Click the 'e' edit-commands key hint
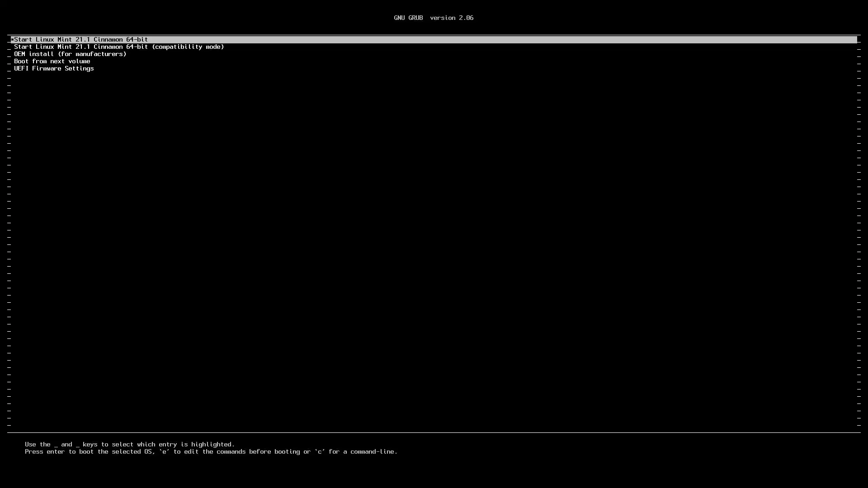Viewport: 868px width, 488px height. pyautogui.click(x=164, y=452)
